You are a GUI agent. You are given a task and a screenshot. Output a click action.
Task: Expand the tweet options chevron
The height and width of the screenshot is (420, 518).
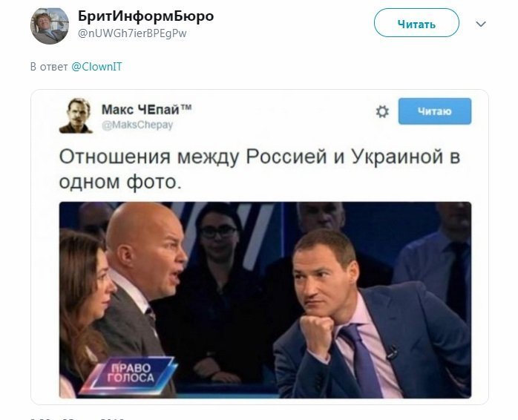[x=481, y=24]
